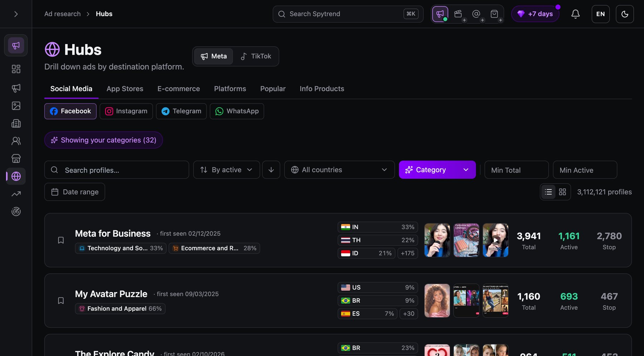Click the at-sign icon in top bar
The height and width of the screenshot is (356, 644).
click(476, 14)
